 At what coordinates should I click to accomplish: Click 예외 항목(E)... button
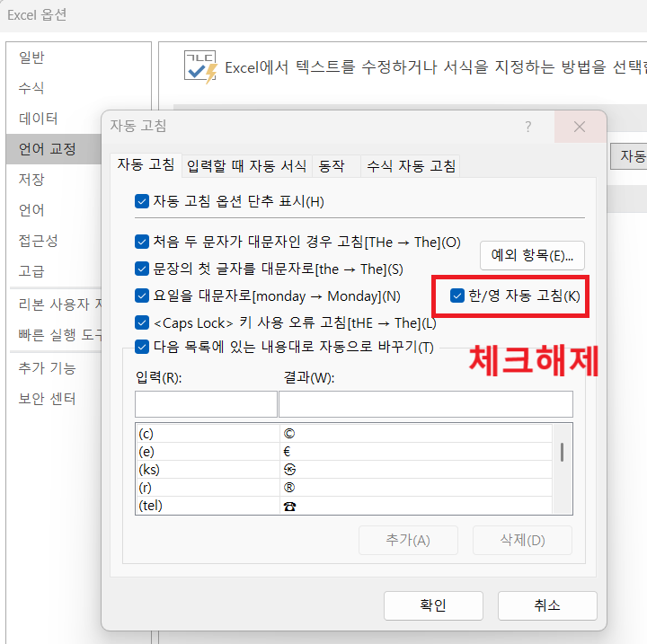click(x=532, y=255)
